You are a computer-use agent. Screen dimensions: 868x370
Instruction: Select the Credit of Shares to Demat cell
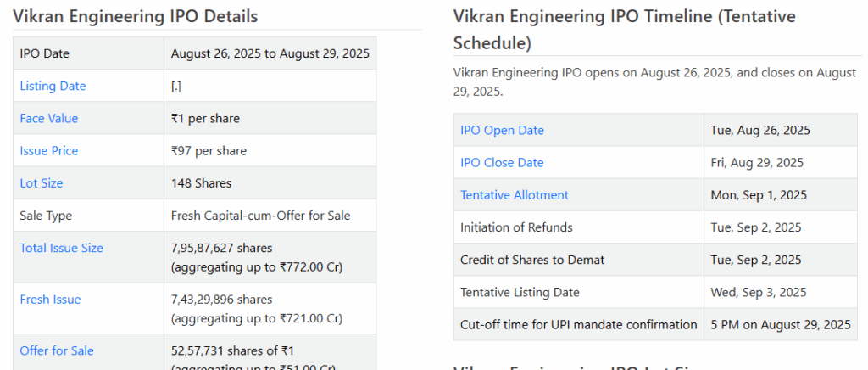532,260
